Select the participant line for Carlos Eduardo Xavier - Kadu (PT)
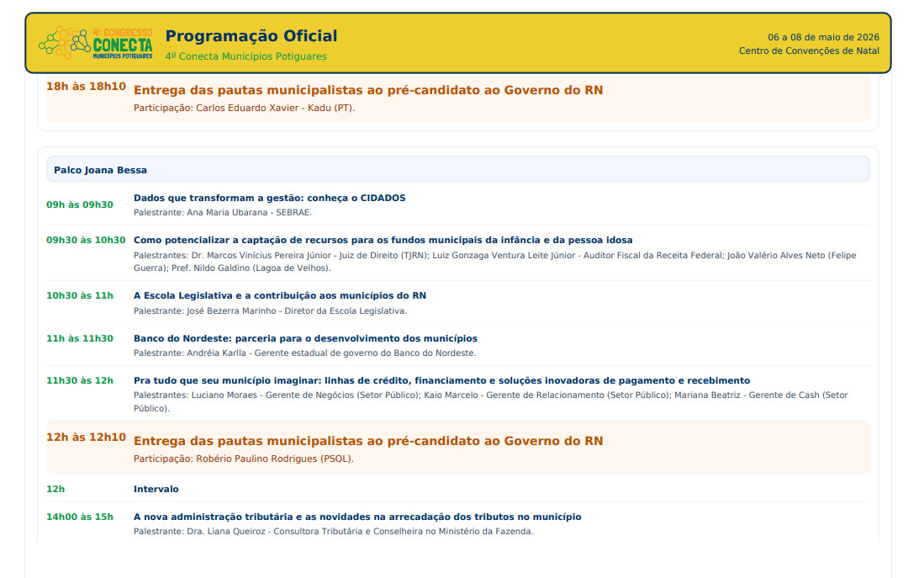 coord(244,108)
